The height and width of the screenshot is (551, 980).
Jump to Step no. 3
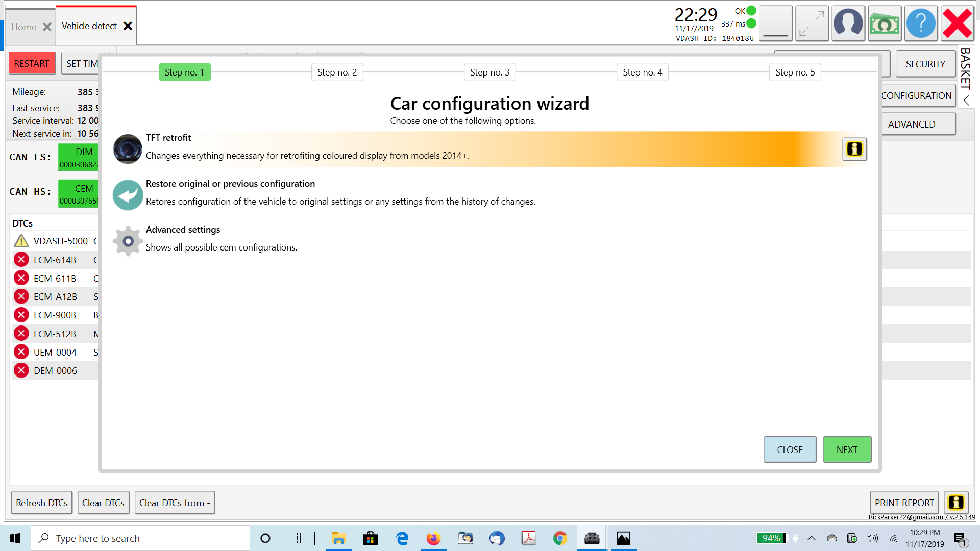coord(489,72)
